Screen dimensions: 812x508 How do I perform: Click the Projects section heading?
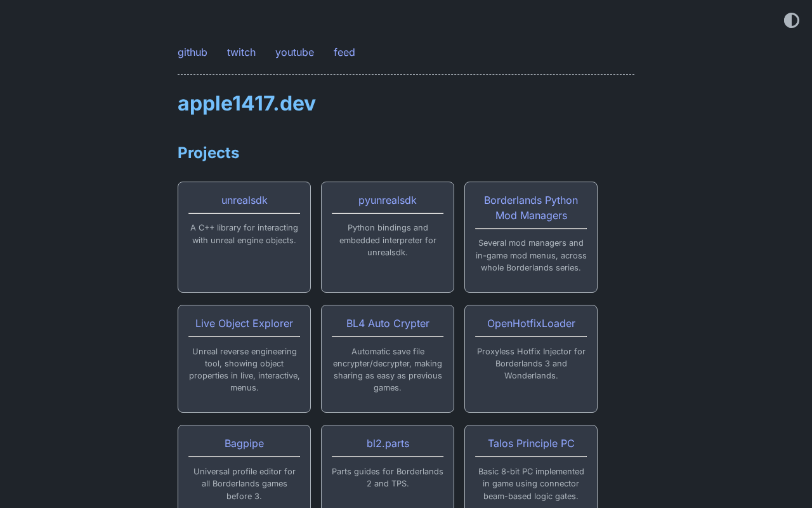click(x=208, y=152)
